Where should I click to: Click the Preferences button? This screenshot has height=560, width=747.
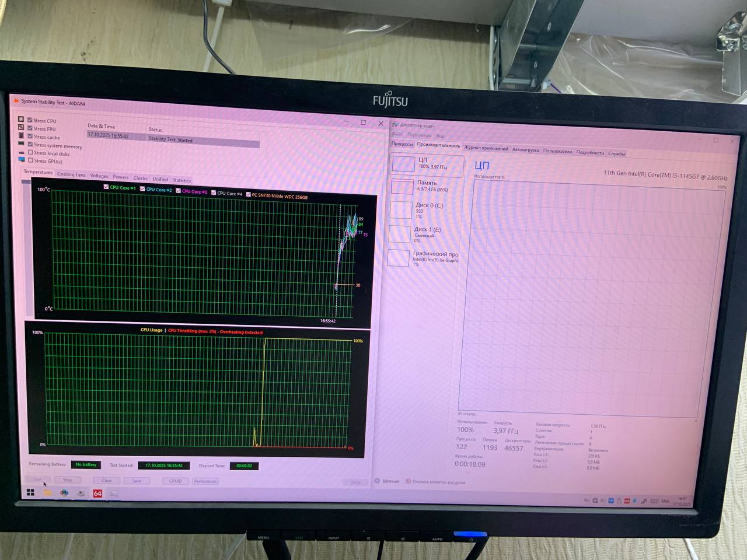pos(205,481)
